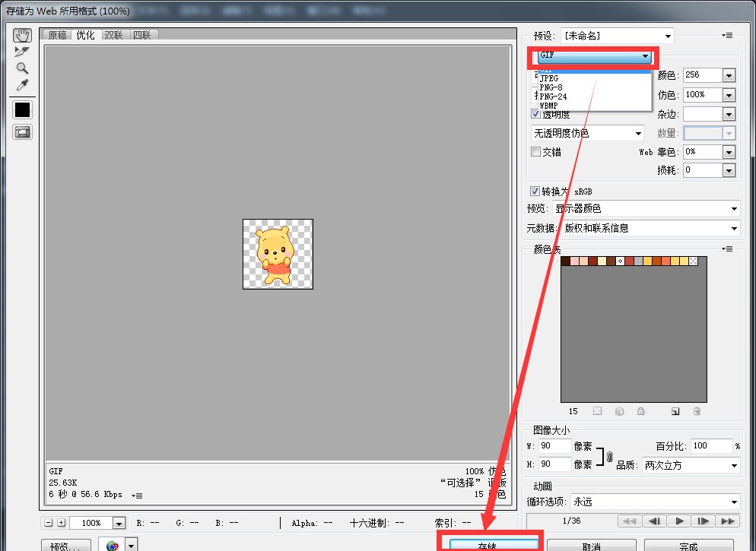
Task: Select the Slice Select tool
Action: tap(22, 52)
